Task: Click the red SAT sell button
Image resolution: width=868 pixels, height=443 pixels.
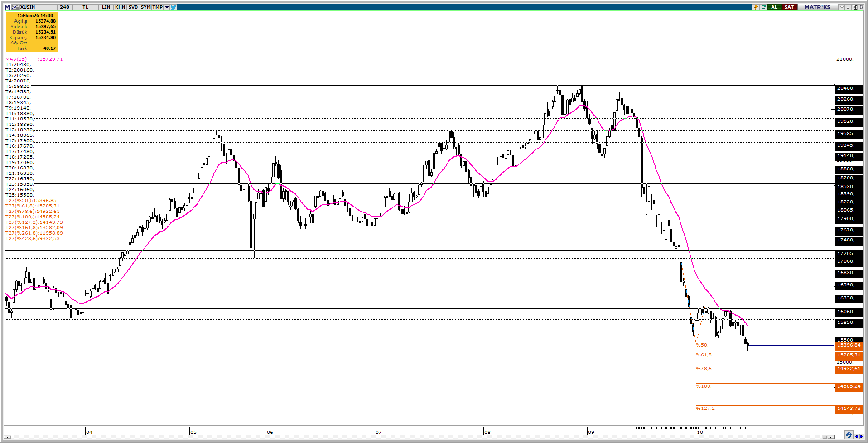Action: coord(790,7)
